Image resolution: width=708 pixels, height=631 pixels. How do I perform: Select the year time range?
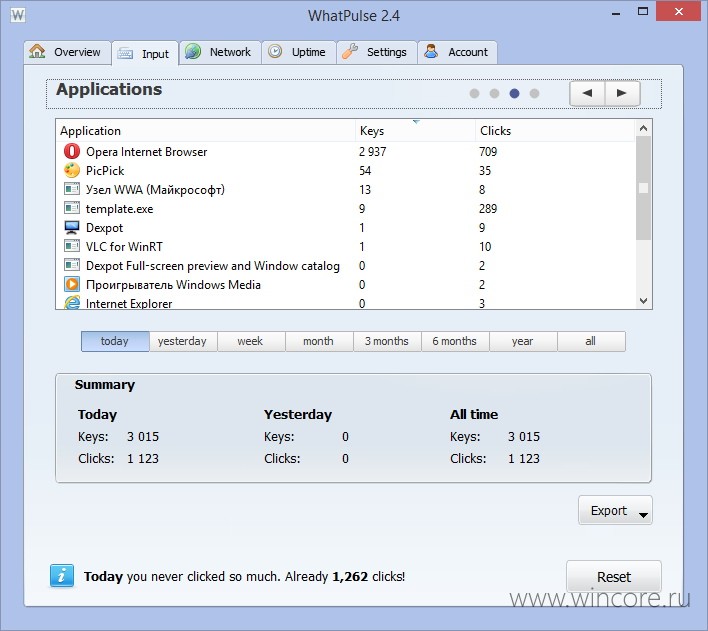[x=523, y=341]
